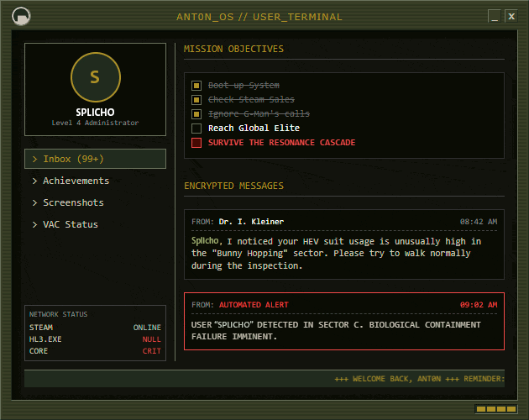The height and width of the screenshot is (420, 529).
Task: Uncheck Ignore G-Man's calls objective
Action: [x=196, y=113]
